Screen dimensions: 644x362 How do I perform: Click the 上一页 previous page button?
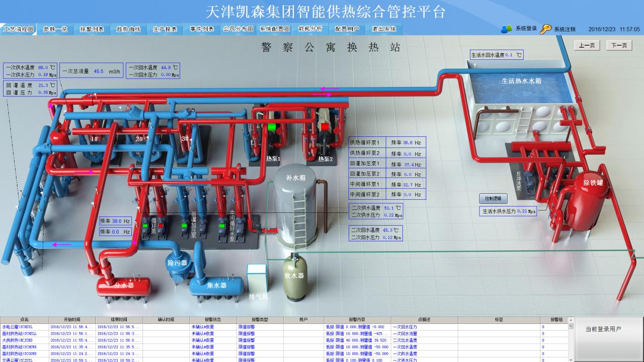click(x=587, y=46)
